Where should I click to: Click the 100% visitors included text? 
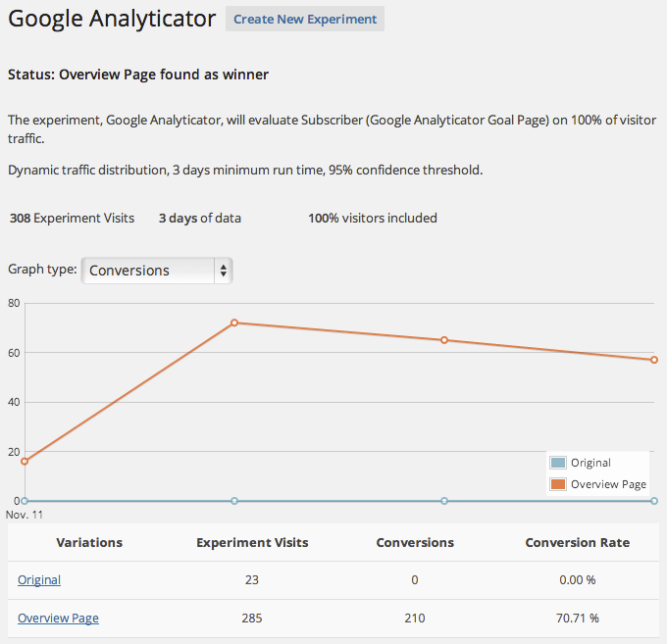[x=373, y=218]
